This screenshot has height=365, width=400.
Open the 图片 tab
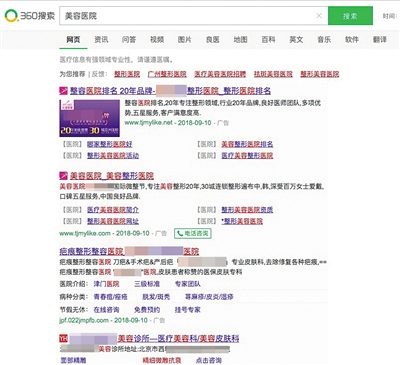(185, 40)
